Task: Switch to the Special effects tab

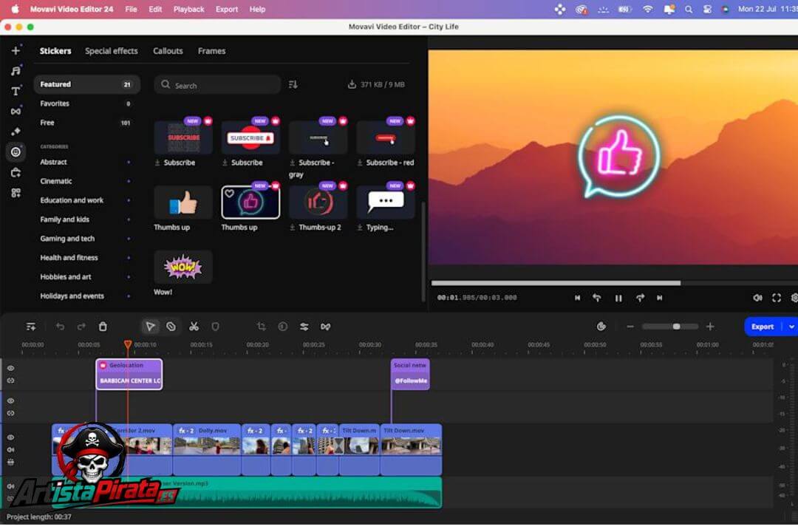Action: point(112,51)
